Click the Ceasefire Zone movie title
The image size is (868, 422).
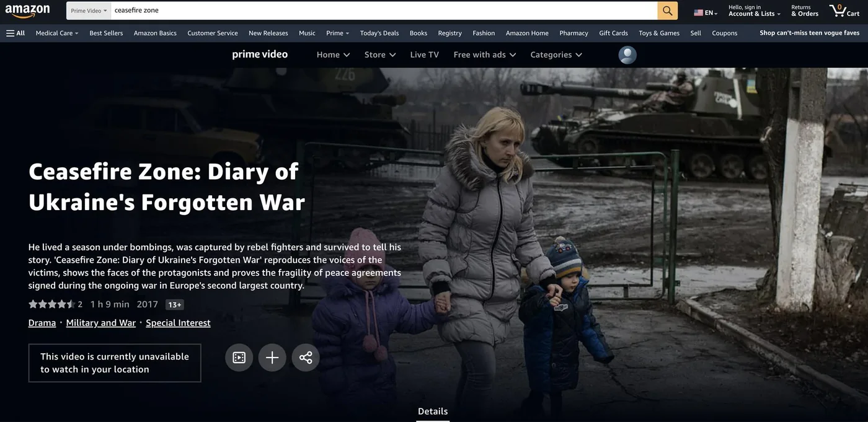coord(167,187)
